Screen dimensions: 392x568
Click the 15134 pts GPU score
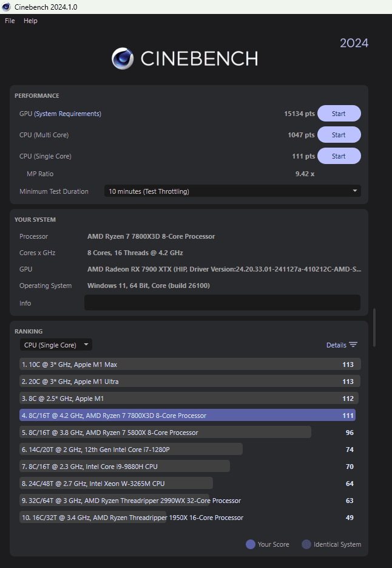[x=299, y=114]
